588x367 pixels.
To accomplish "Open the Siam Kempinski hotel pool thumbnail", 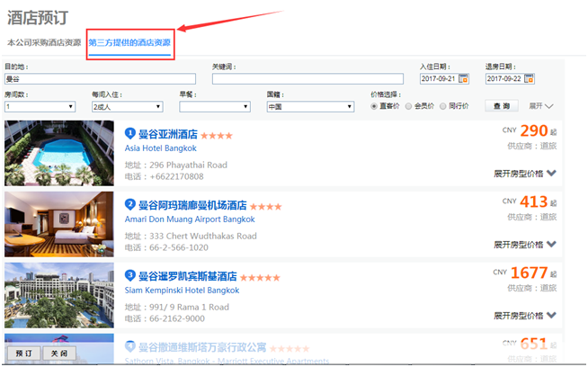I will coord(59,293).
